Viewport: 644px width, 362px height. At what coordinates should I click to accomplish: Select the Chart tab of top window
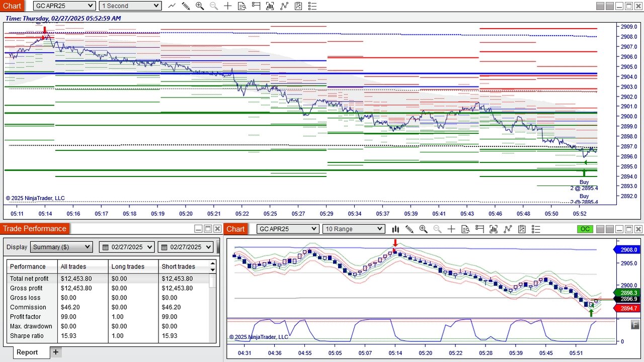pos(12,6)
